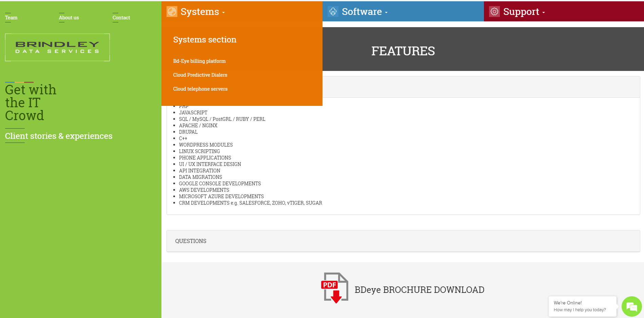Click the Systems section heading

pos(204,40)
